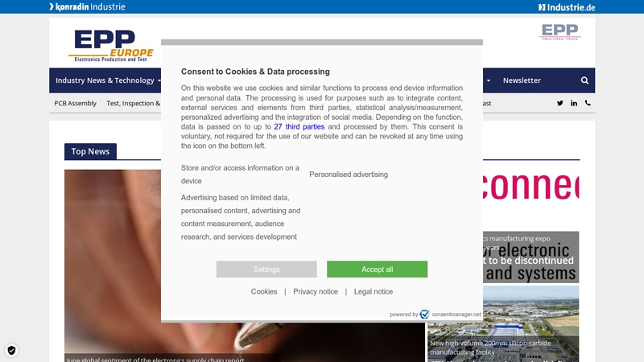Open the 27 third parties link
Image resolution: width=644 pixels, height=362 pixels.
[x=299, y=127]
